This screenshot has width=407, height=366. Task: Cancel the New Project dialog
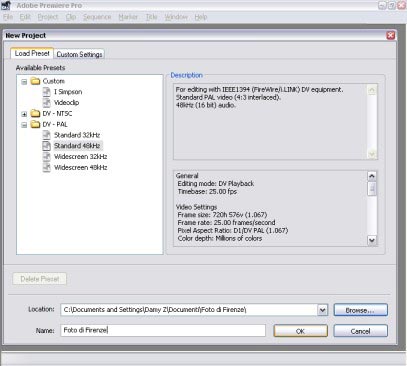click(361, 331)
